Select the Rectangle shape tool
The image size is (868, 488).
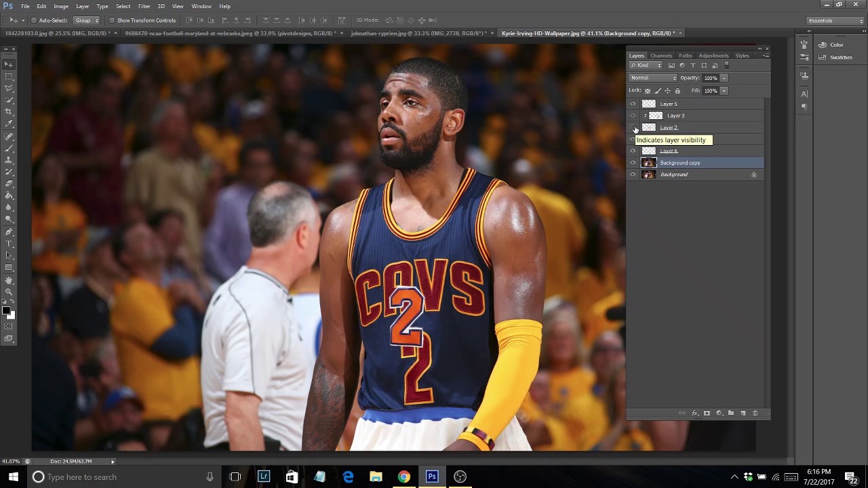[x=9, y=267]
